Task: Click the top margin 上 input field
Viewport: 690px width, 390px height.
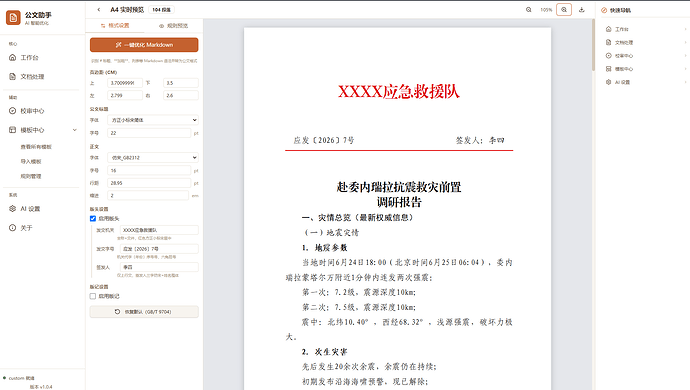Action: point(125,83)
